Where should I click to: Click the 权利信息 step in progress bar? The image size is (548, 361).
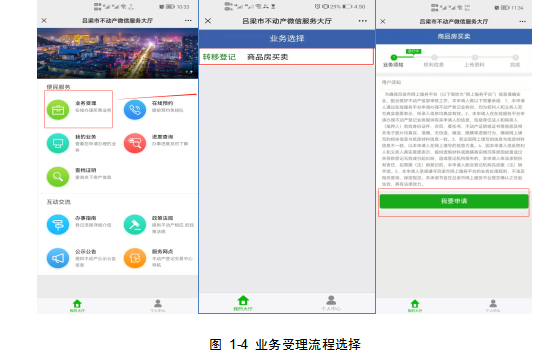click(434, 61)
